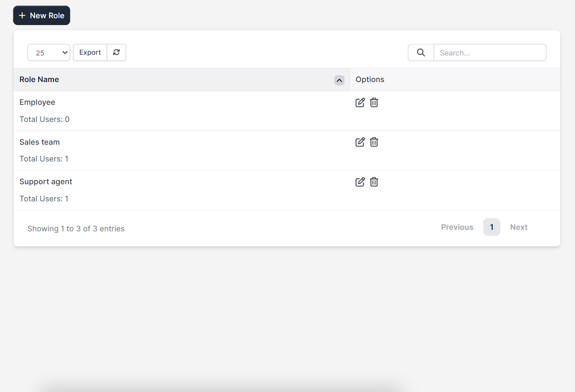Delete the Employee role
Viewport: 575px width, 392px height.
tap(374, 103)
